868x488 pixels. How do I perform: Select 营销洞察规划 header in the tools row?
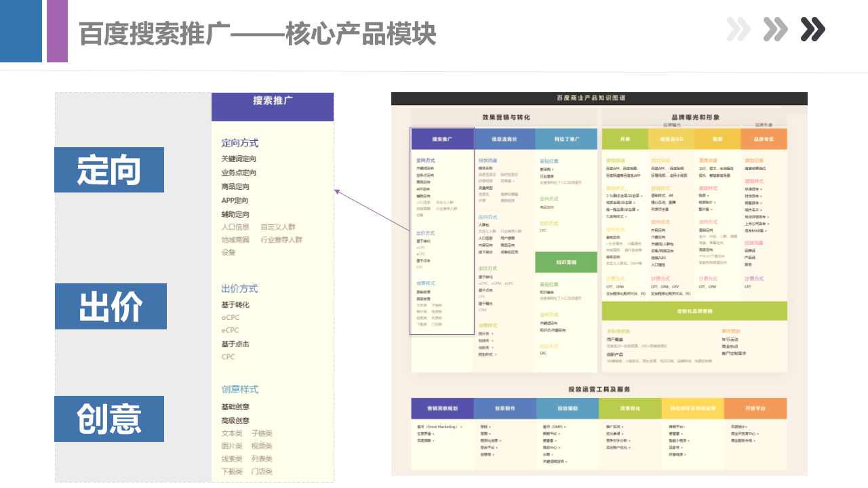point(442,409)
